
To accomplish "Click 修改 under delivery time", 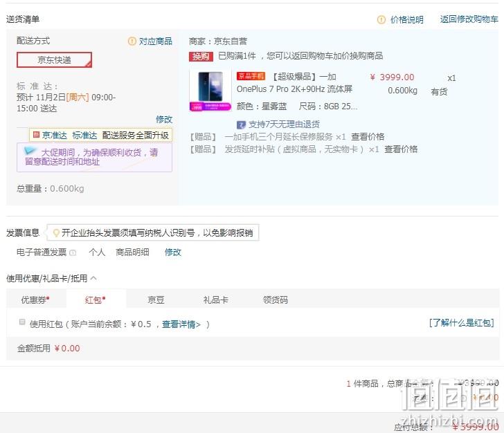I will [164, 120].
